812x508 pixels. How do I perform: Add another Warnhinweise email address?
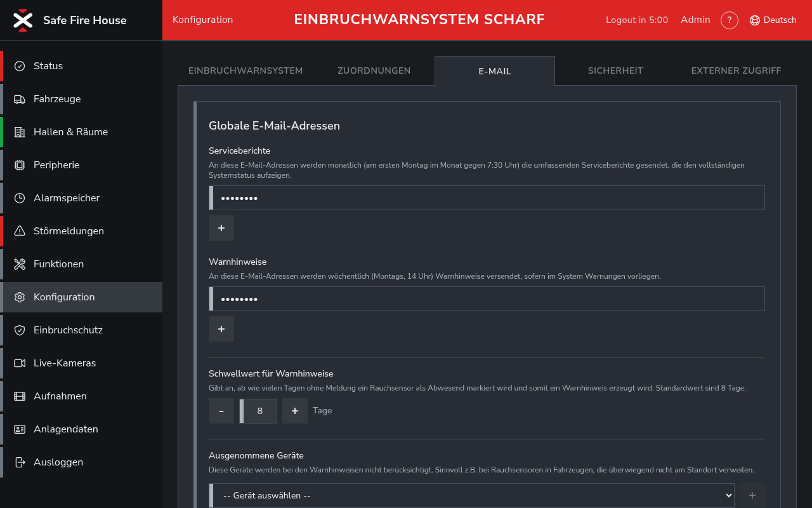(x=221, y=329)
